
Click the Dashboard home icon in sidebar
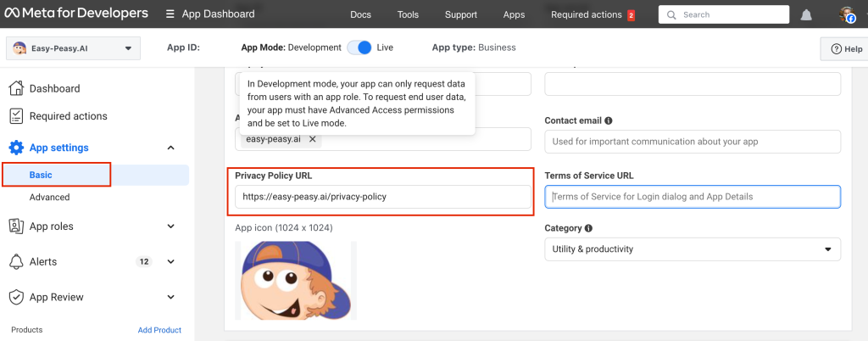16,88
